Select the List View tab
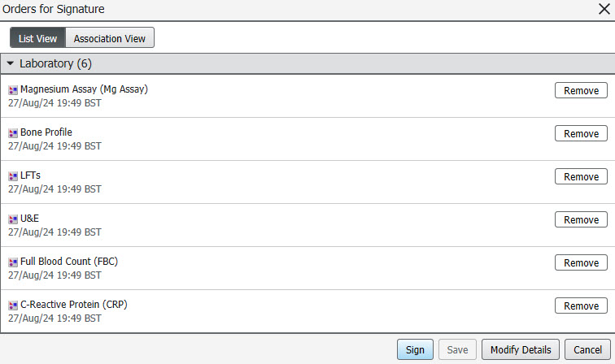Screen dimensions: 615x364 point(37,38)
